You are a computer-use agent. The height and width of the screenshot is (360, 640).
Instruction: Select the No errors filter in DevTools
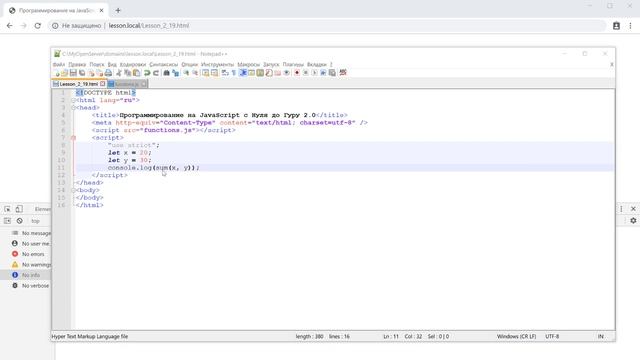click(26, 254)
